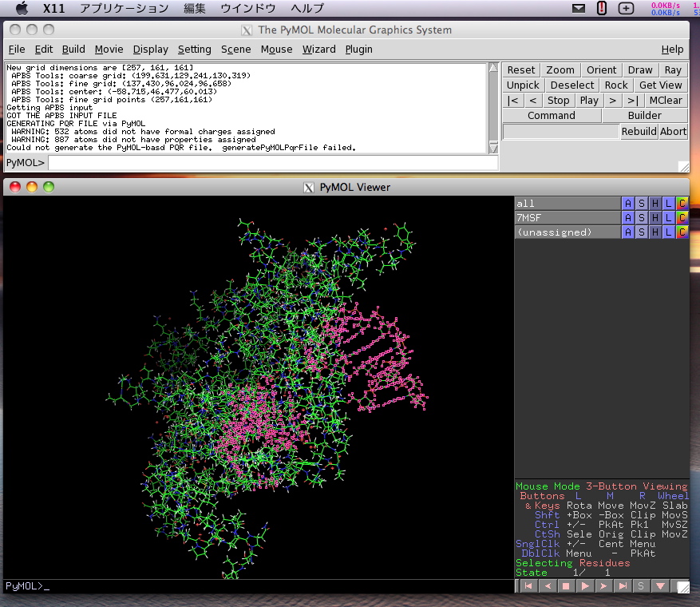Screen dimensions: 700x607
Task: Open Hide menu for all
Action: pos(655,204)
